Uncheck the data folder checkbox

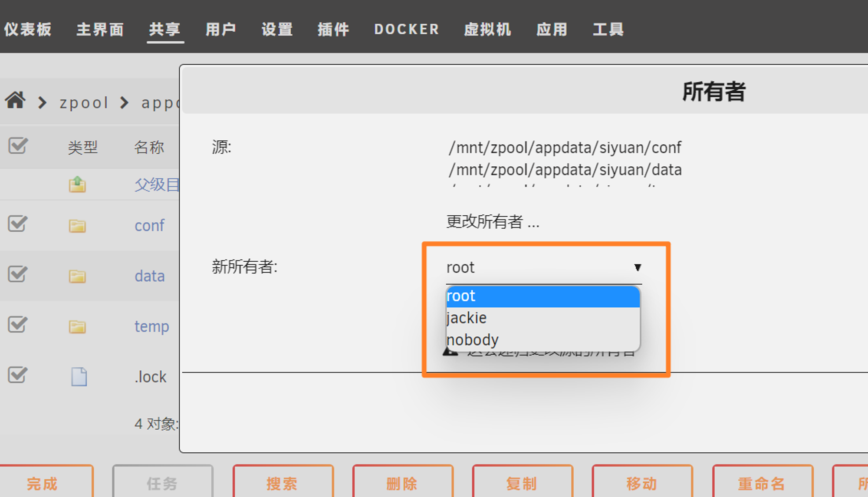pos(18,274)
